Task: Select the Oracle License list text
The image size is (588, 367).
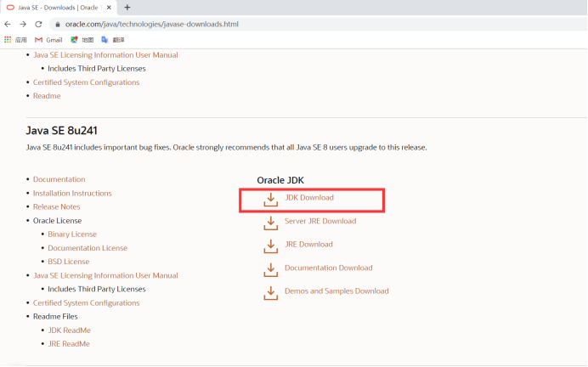Action: [57, 220]
